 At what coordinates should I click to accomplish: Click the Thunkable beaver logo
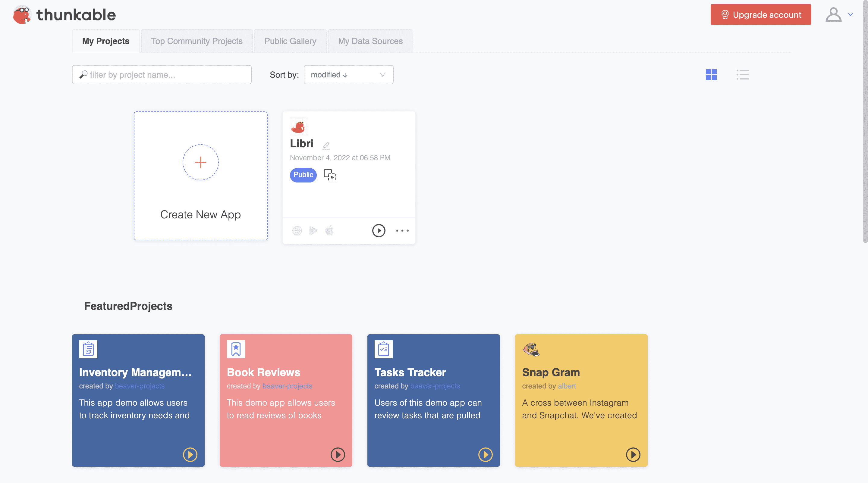(22, 15)
